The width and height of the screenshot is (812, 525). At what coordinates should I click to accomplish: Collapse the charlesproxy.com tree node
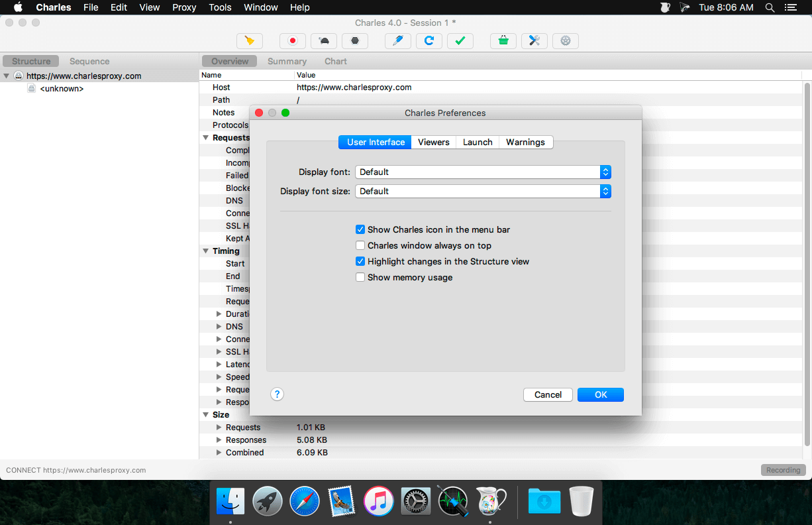point(7,76)
